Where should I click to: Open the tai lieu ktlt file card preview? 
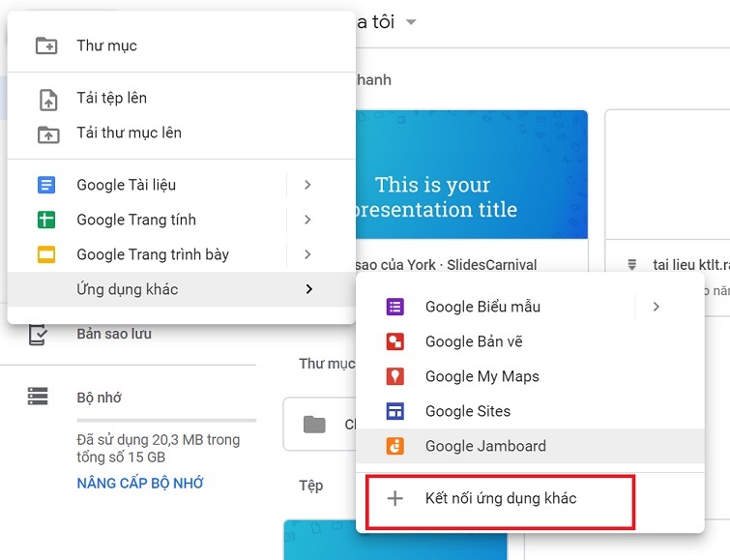(667, 175)
